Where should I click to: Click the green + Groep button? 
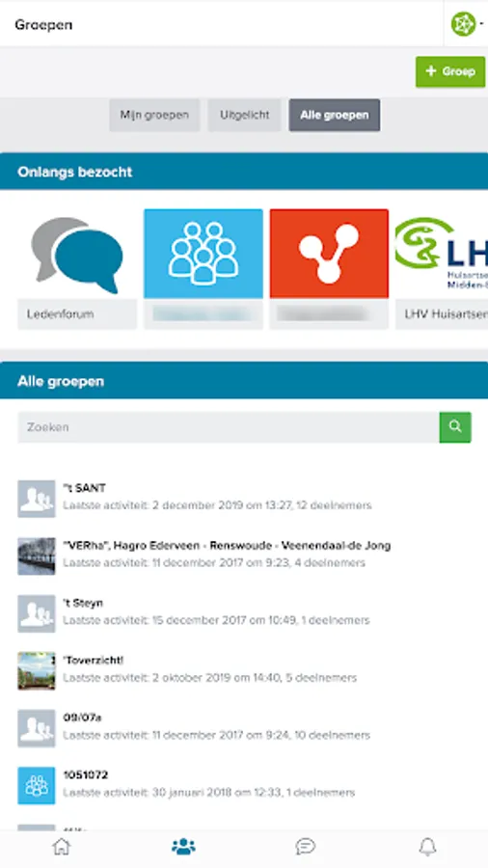[450, 71]
